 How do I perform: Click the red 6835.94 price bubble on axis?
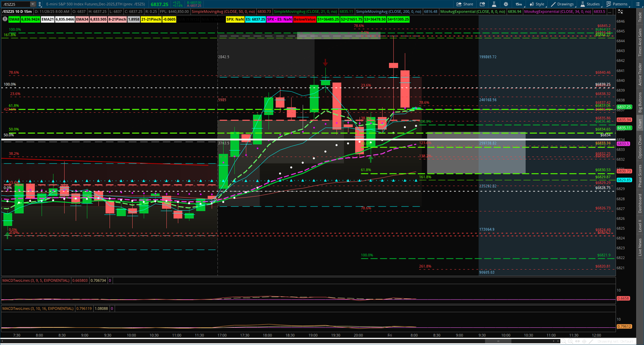pos(624,119)
